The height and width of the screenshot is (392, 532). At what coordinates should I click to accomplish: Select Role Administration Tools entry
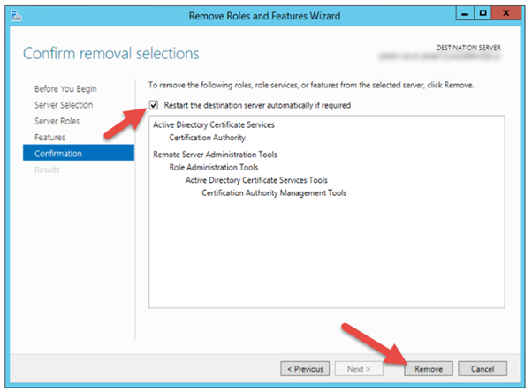214,167
